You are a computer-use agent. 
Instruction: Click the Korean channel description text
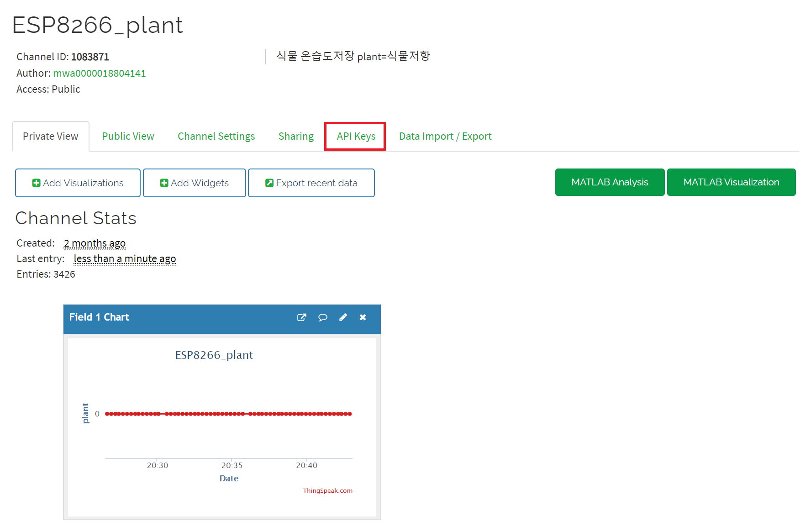[x=353, y=56]
